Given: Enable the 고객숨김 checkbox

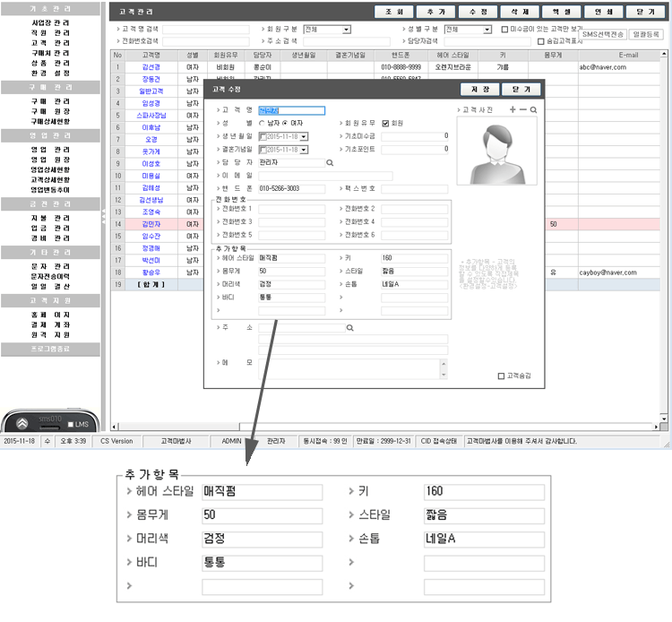Looking at the screenshot, I should point(501,376).
